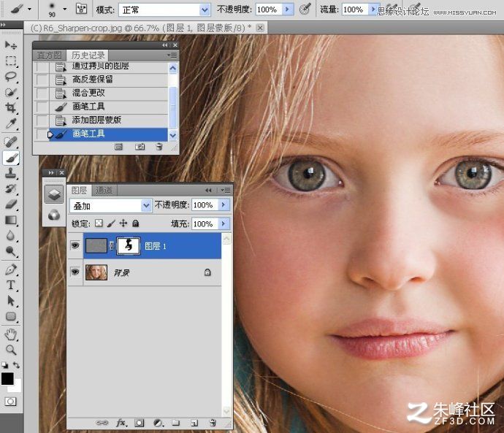Toggle lock position icon
The height and width of the screenshot is (433, 504).
click(123, 223)
